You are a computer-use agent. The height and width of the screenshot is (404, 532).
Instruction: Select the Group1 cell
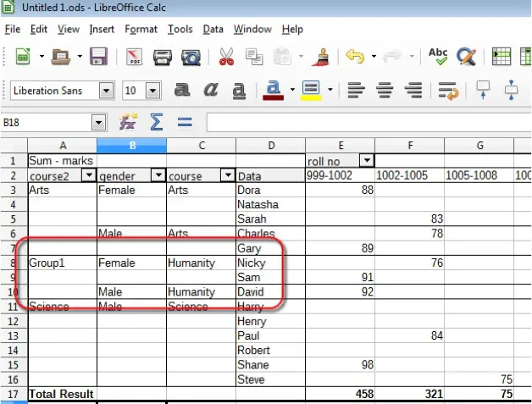point(62,263)
